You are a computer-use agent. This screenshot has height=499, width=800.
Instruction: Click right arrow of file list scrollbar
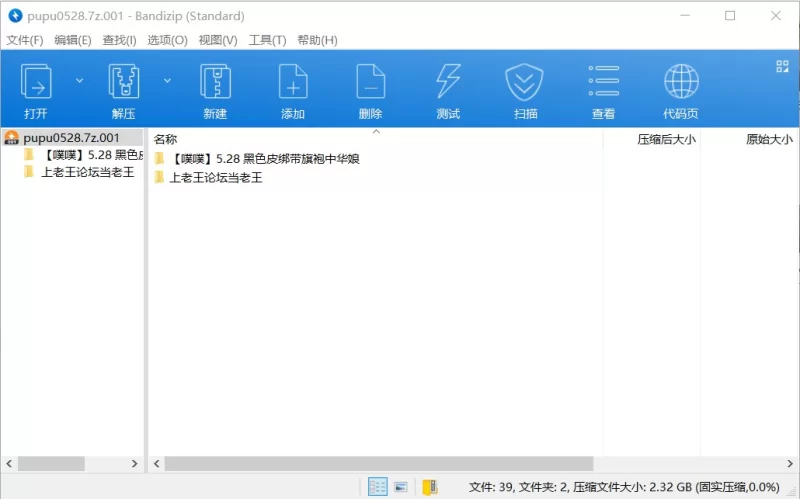coord(790,464)
